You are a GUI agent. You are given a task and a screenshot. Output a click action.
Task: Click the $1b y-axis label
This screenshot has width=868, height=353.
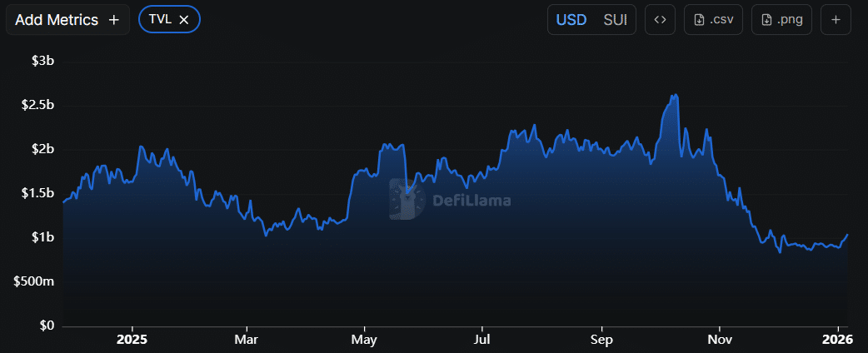coord(42,237)
